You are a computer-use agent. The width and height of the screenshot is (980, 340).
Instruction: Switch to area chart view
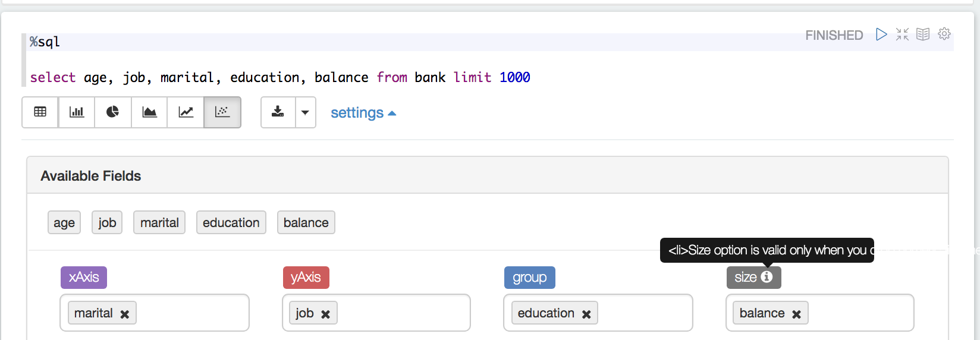pos(149,112)
